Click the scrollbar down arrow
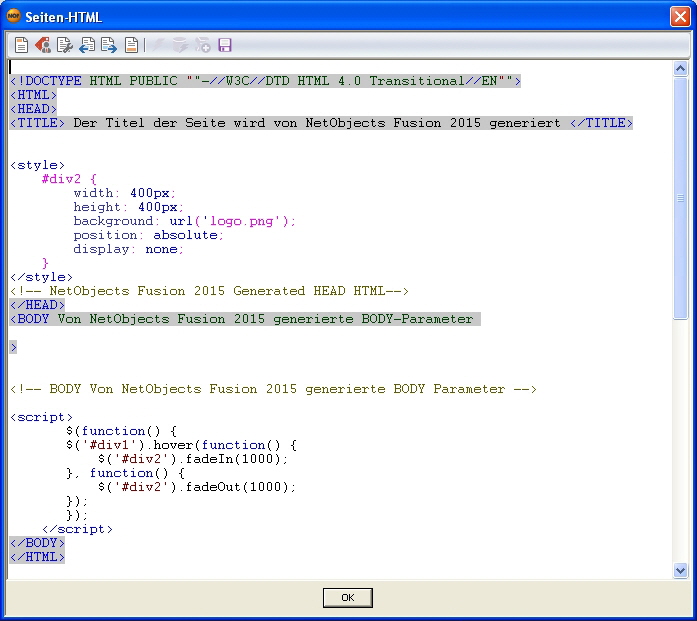Viewport: 697px width, 621px height. click(x=681, y=570)
